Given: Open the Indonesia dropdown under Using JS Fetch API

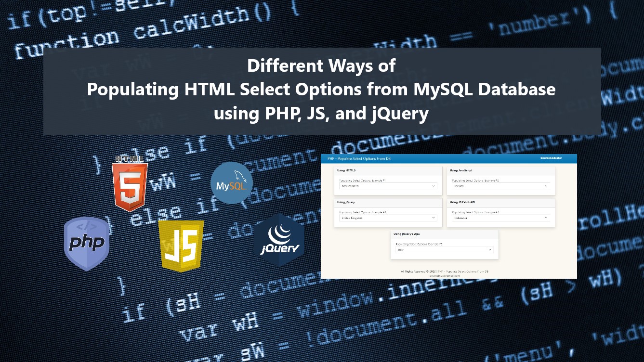Looking at the screenshot, I should click(x=500, y=218).
